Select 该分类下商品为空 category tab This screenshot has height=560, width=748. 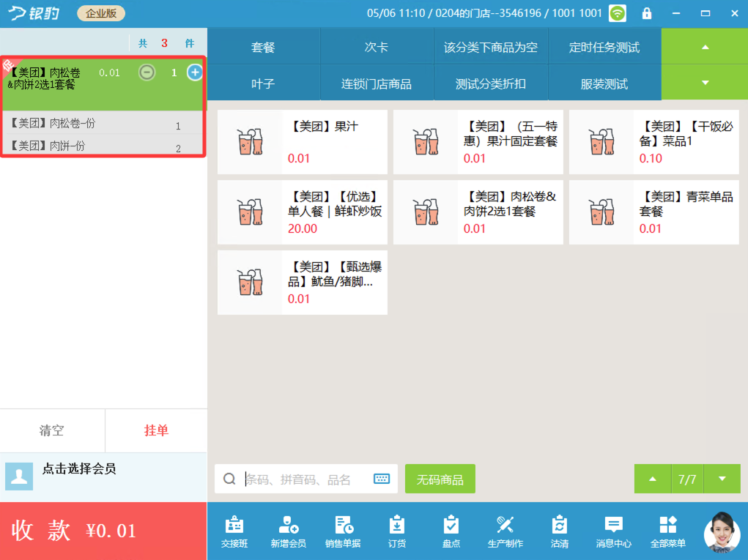pos(491,47)
